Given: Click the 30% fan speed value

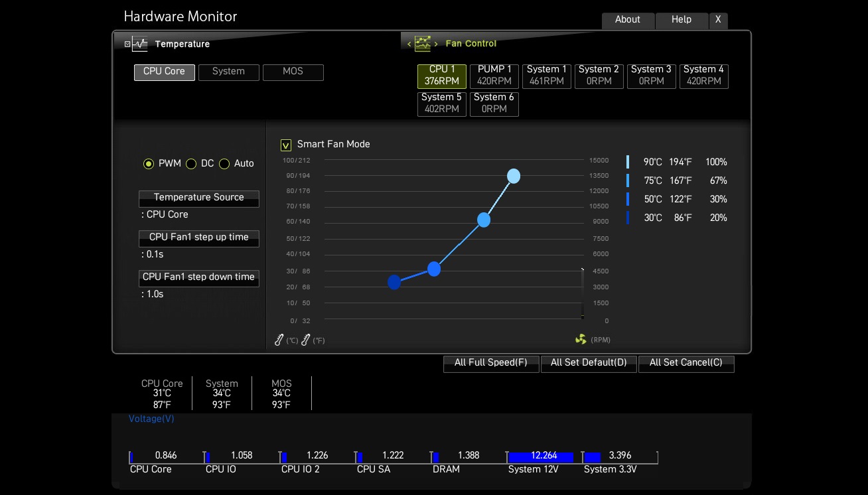Looking at the screenshot, I should coord(719,199).
